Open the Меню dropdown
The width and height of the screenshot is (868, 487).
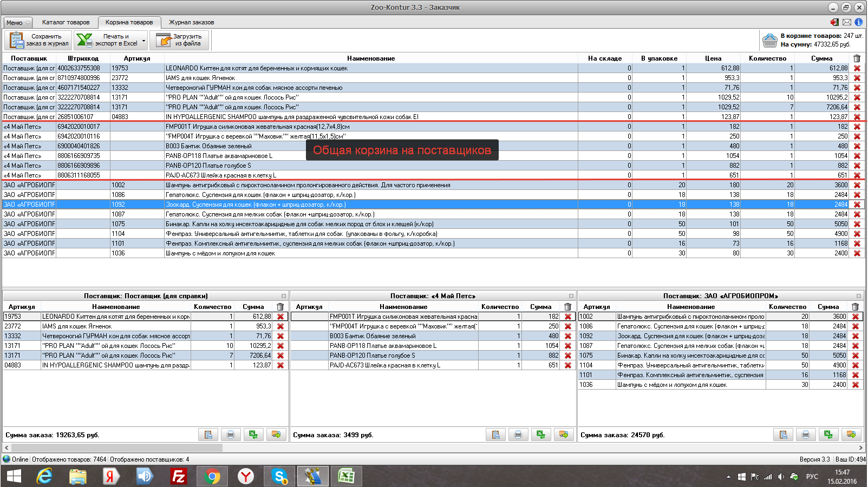point(18,23)
